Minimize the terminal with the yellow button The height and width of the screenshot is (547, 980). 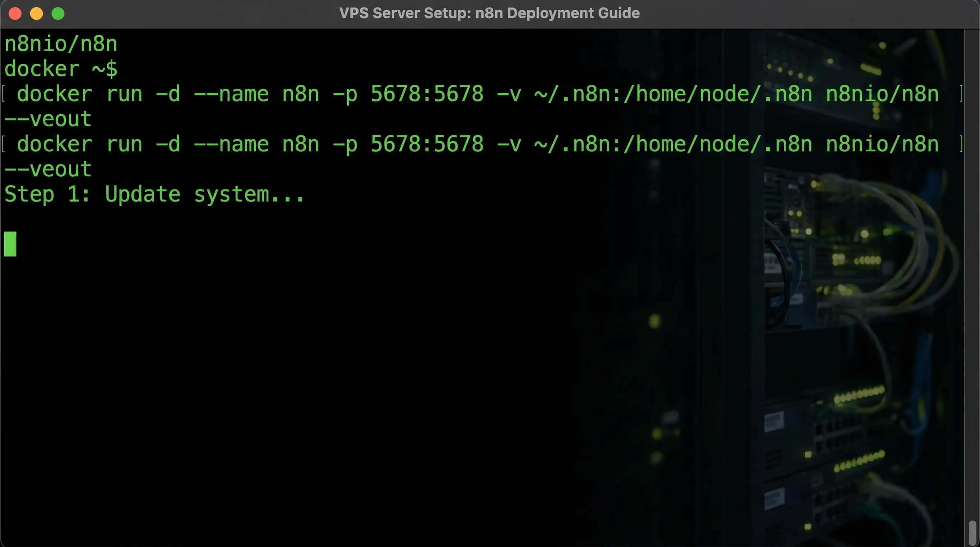pyautogui.click(x=37, y=14)
